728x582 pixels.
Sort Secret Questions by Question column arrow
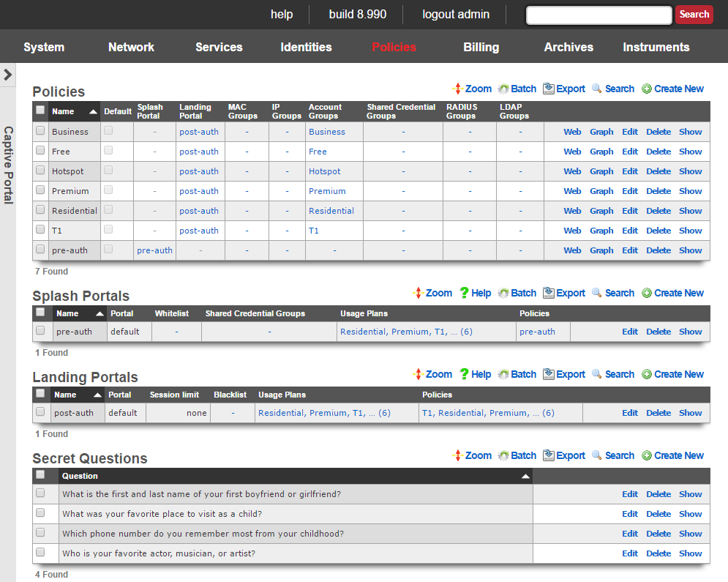coord(525,477)
